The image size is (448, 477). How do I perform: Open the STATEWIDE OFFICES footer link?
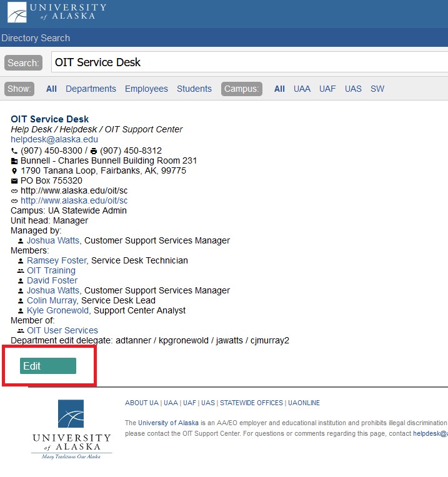click(x=251, y=403)
